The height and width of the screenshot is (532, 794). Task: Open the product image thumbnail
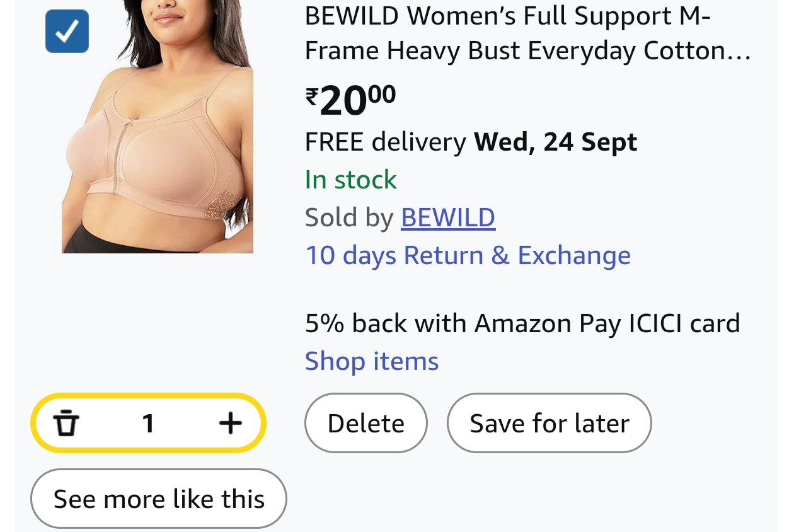(x=158, y=126)
